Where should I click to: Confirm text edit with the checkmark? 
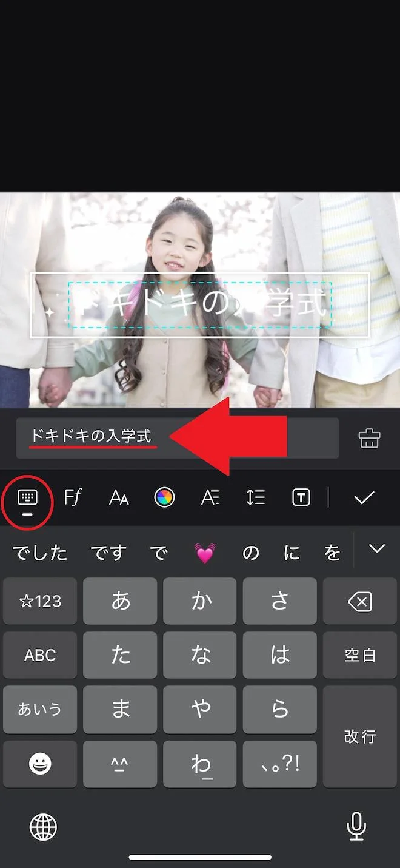364,498
